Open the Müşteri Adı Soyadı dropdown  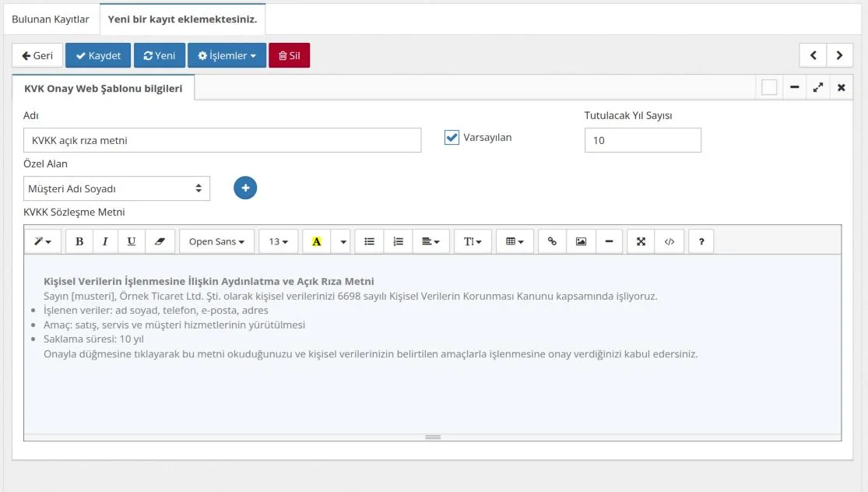117,188
